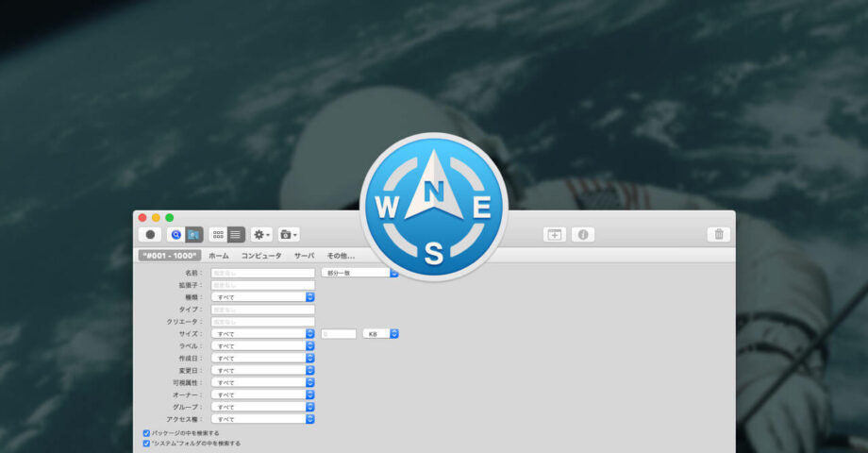868x453 pixels.
Task: Select the magnifier search mode icon
Action: [x=175, y=234]
